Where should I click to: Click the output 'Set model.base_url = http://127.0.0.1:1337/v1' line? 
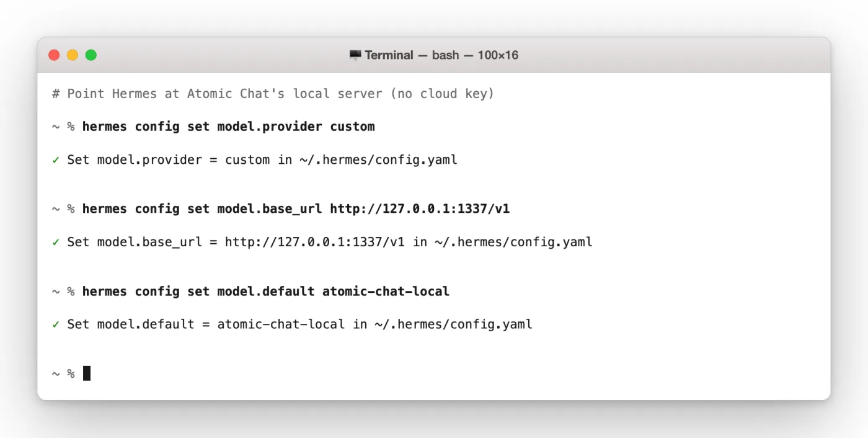click(330, 242)
